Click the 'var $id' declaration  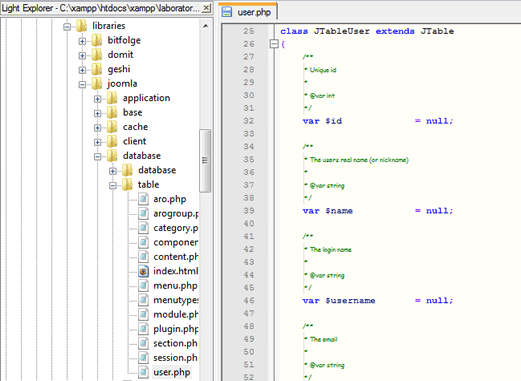(322, 121)
